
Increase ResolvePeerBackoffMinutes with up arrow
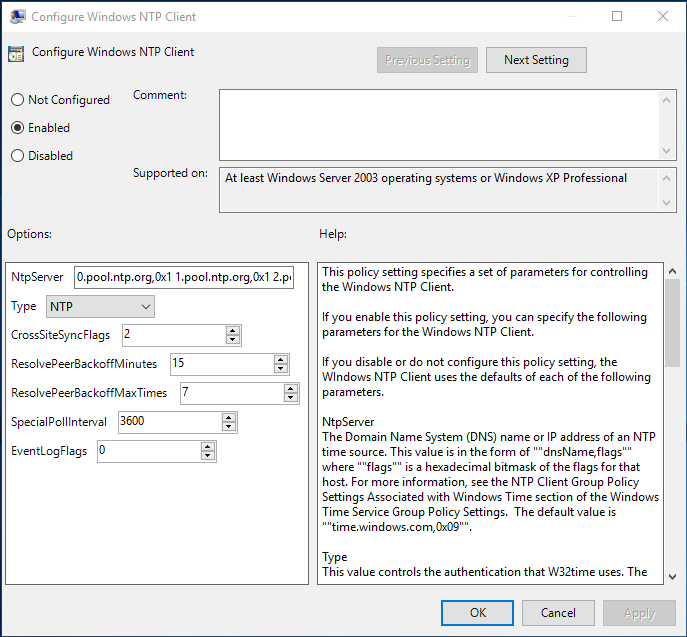point(281,360)
